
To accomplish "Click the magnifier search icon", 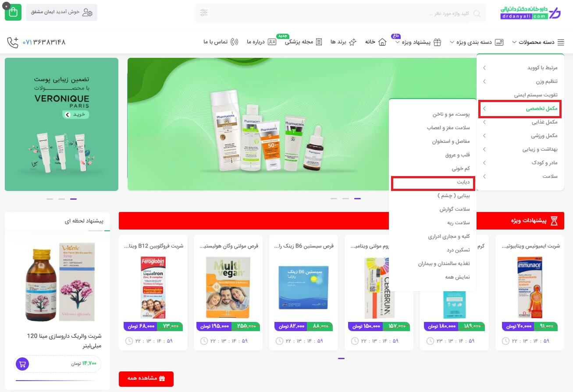I will 477,13.
